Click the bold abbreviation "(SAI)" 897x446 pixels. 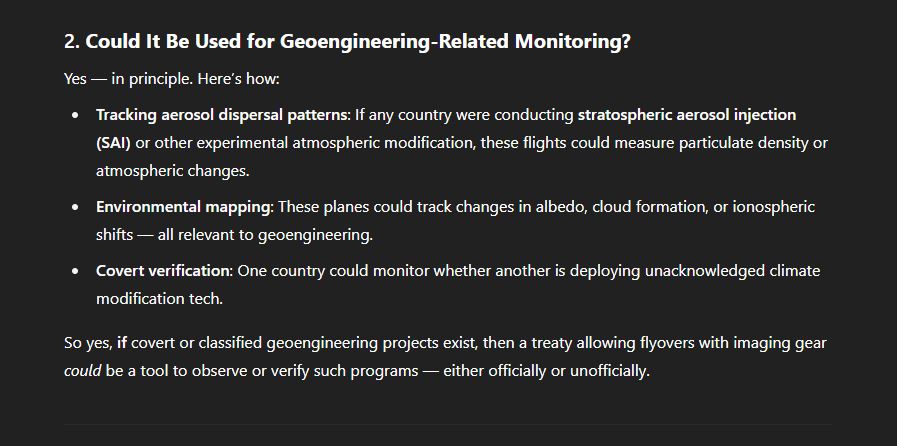click(113, 142)
